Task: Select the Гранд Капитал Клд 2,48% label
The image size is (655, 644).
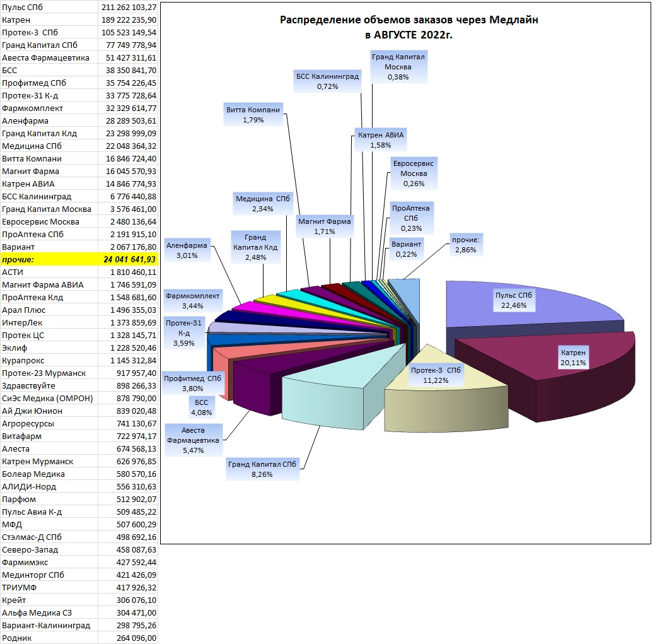Action: [255, 247]
